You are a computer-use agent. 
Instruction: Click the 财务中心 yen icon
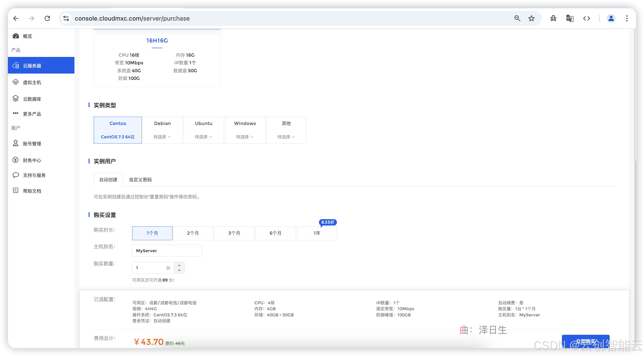[x=16, y=160]
